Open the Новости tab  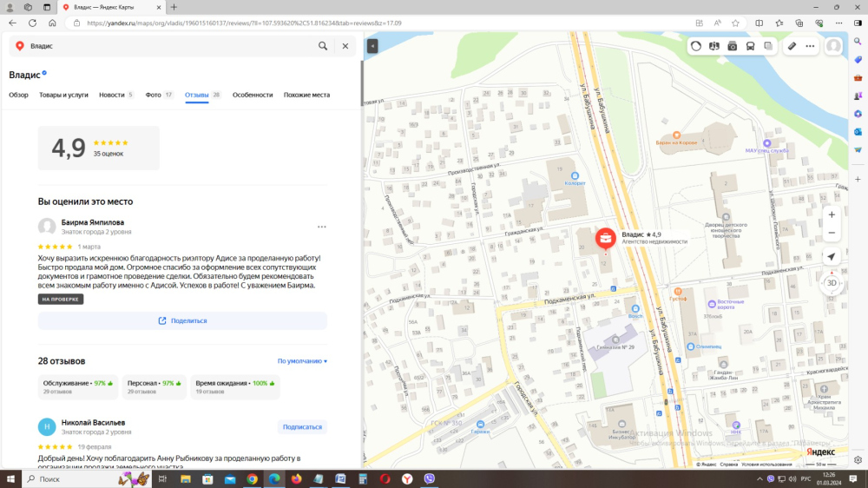tap(116, 95)
